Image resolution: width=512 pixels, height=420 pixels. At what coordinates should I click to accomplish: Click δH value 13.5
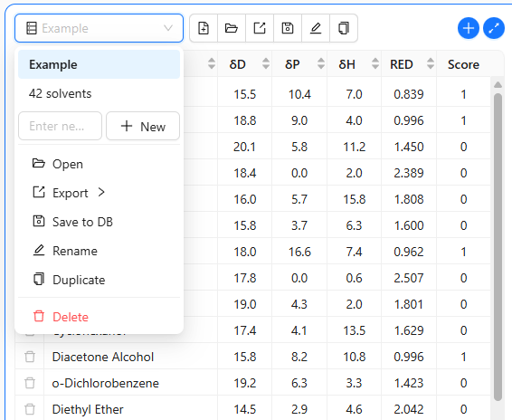[x=355, y=330]
